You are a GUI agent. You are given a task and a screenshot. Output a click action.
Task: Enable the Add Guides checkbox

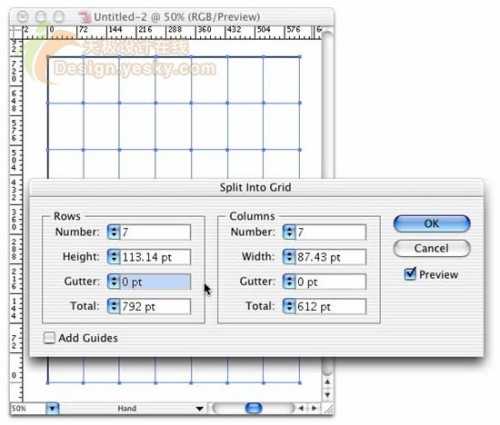49,338
